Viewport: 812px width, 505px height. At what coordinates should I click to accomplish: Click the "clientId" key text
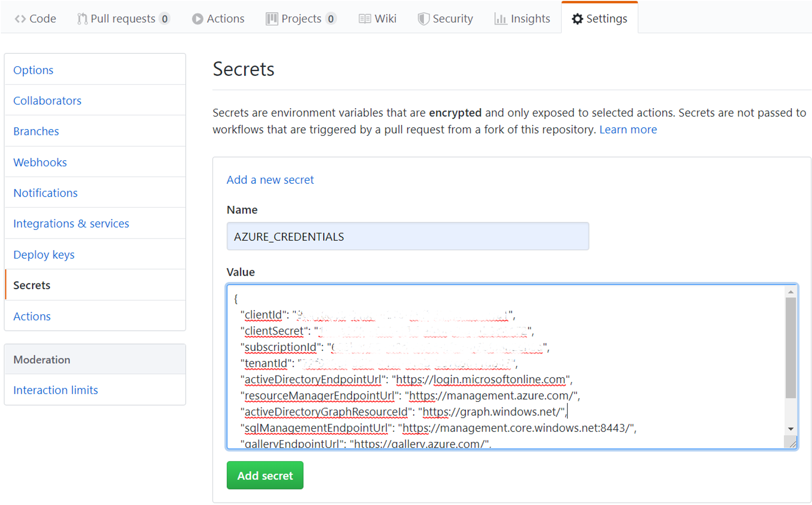click(264, 315)
